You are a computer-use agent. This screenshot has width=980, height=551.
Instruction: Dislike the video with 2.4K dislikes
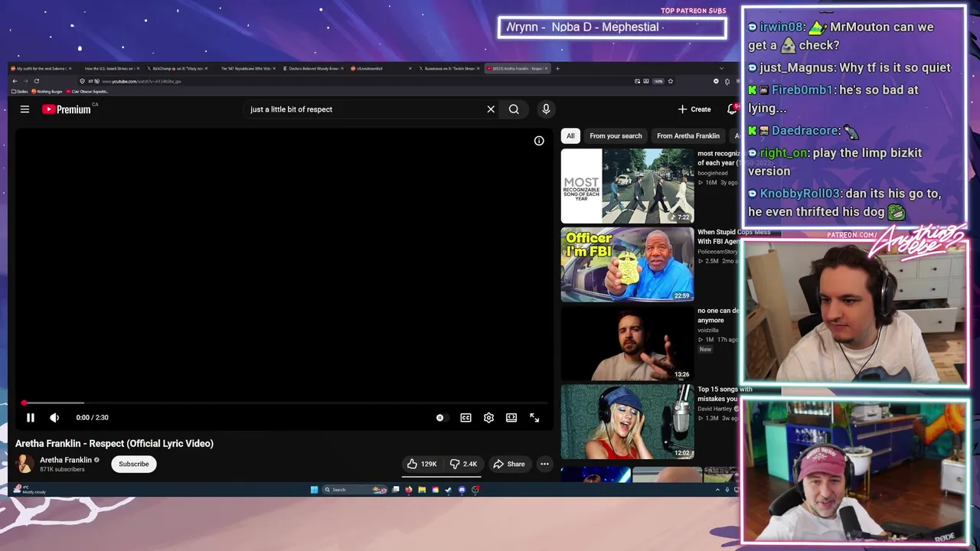click(464, 464)
